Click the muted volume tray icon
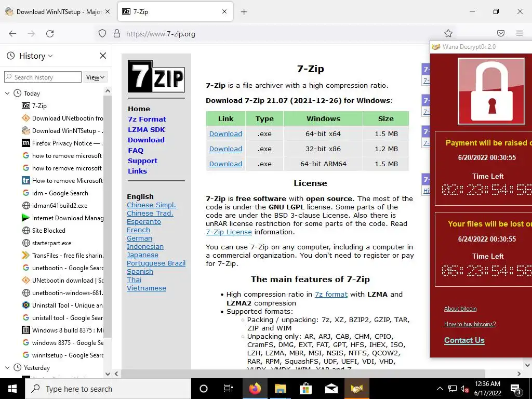The width and height of the screenshot is (532, 399). point(464,389)
